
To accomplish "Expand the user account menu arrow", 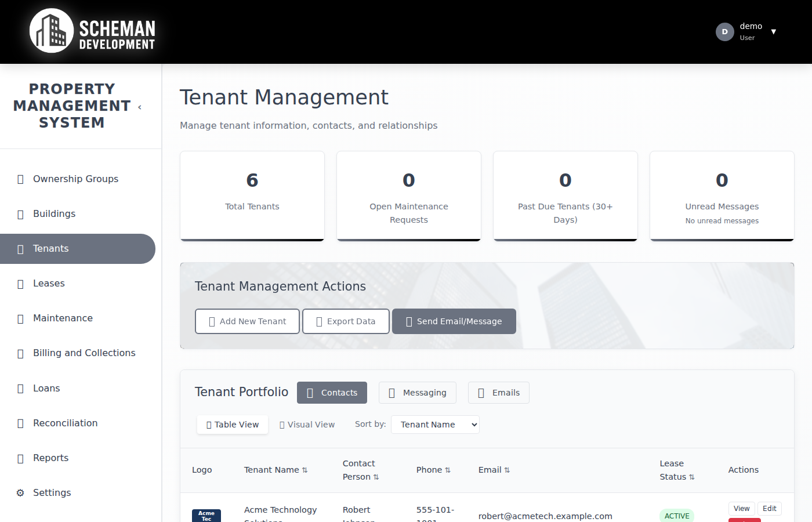I will tap(774, 32).
